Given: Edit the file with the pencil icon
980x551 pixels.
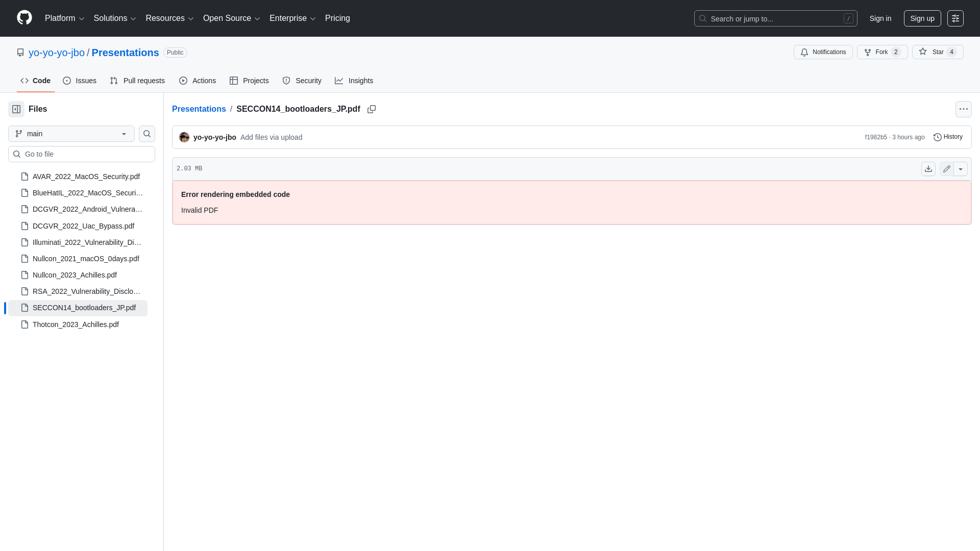Looking at the screenshot, I should click(x=946, y=168).
